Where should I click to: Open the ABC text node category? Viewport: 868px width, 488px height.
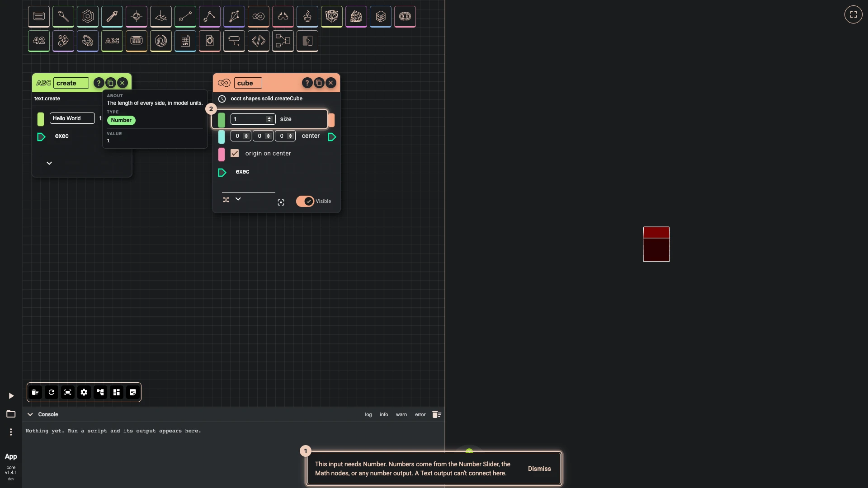pyautogui.click(x=112, y=41)
